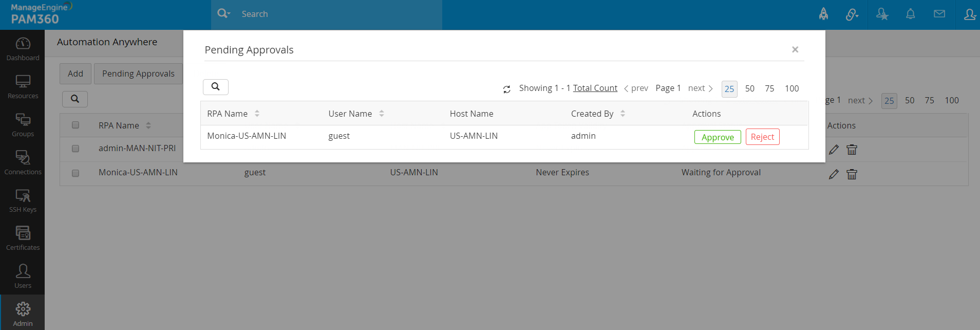The image size is (980, 330).
Task: Go to next page in dialog
Action: tap(701, 88)
